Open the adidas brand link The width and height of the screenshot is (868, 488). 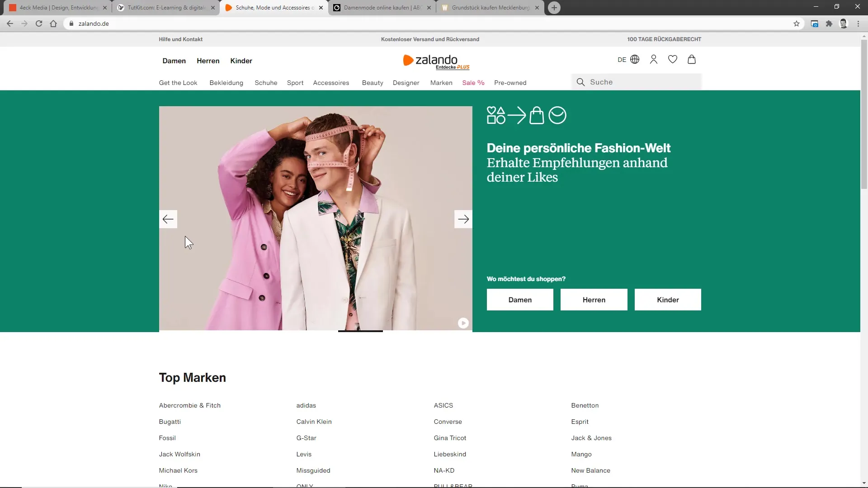pos(306,405)
